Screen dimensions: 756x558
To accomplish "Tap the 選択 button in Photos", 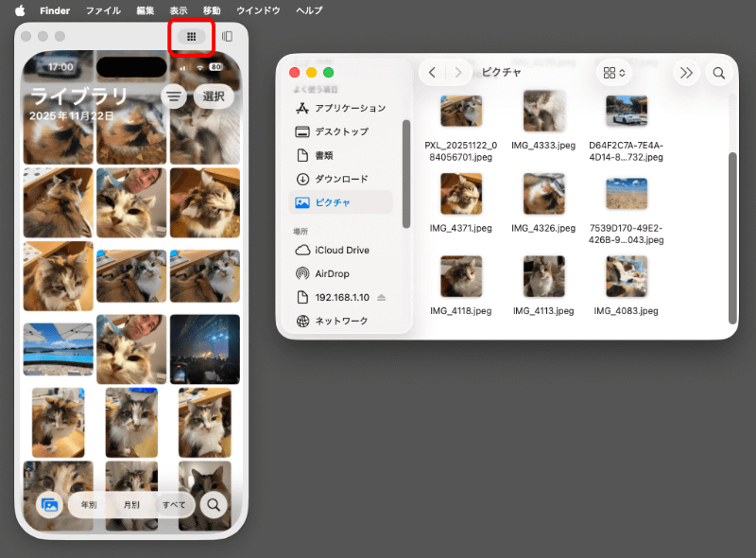I will pos(214,96).
